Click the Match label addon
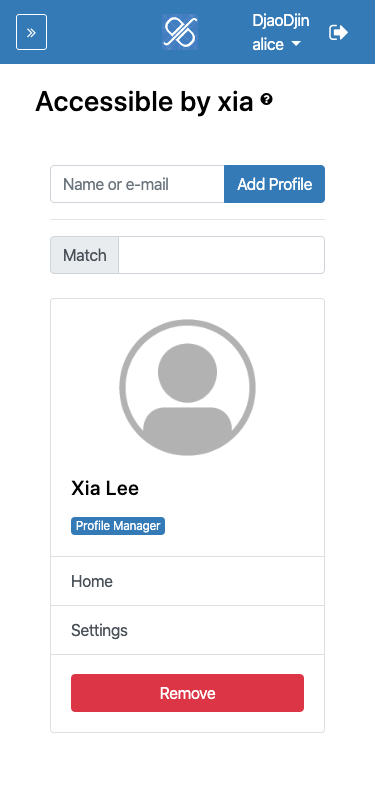Image resolution: width=375 pixels, height=793 pixels. [x=85, y=255]
